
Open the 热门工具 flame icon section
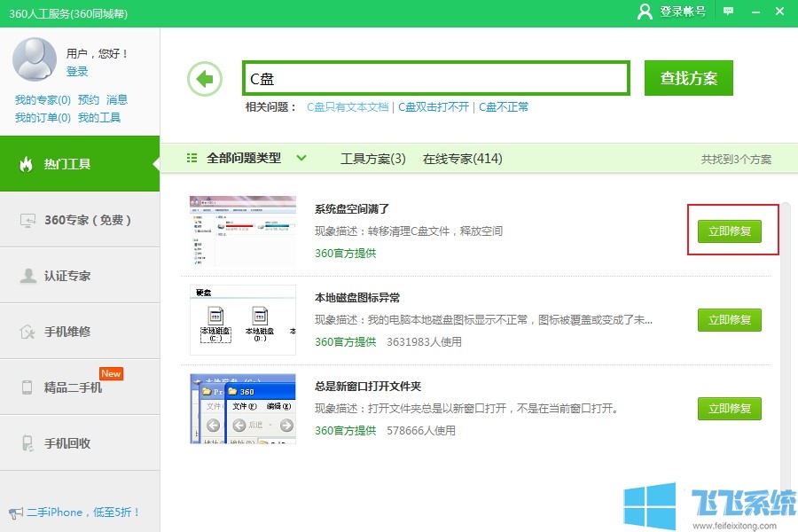pos(28,166)
